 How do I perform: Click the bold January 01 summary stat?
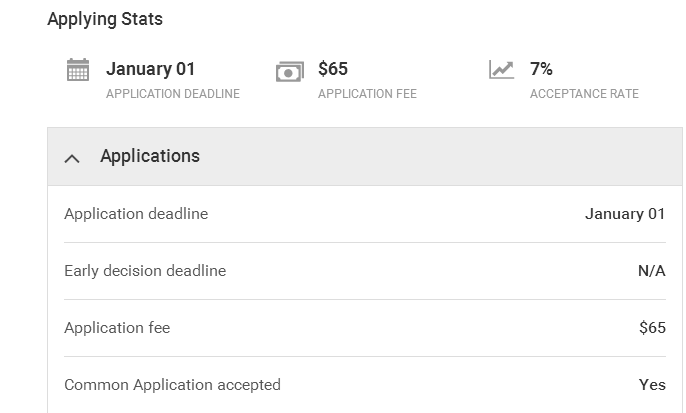coord(151,69)
